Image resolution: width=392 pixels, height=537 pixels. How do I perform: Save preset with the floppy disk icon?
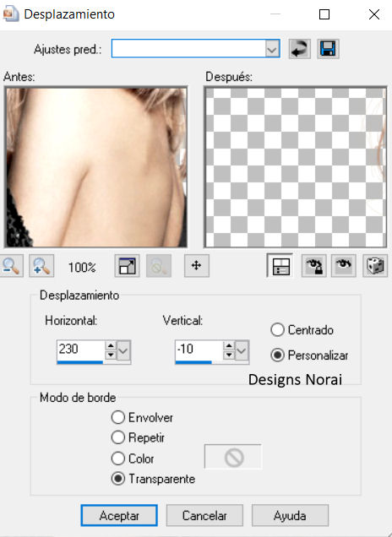[328, 49]
